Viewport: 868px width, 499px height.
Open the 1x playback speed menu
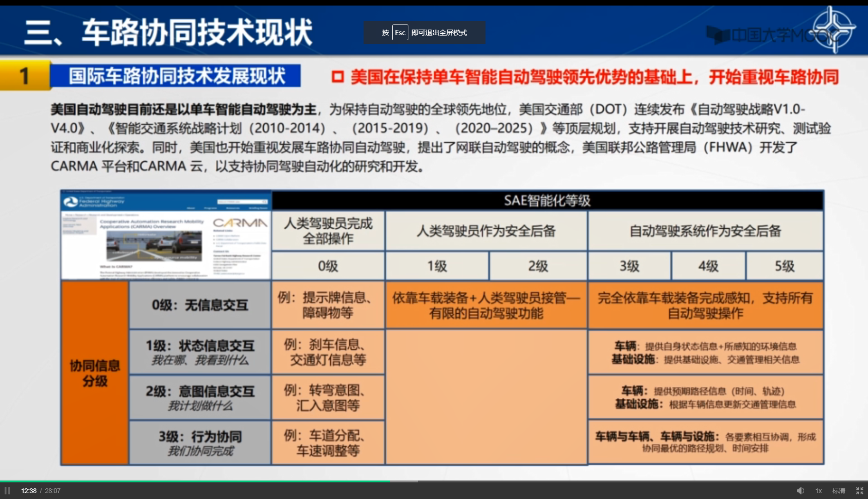818,491
